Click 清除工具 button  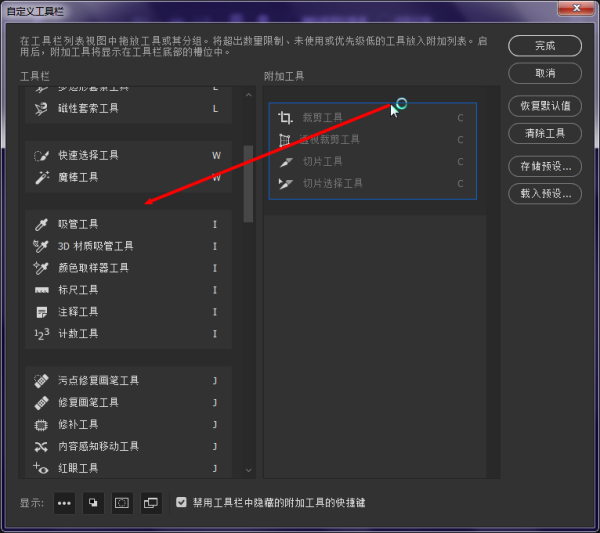point(545,134)
